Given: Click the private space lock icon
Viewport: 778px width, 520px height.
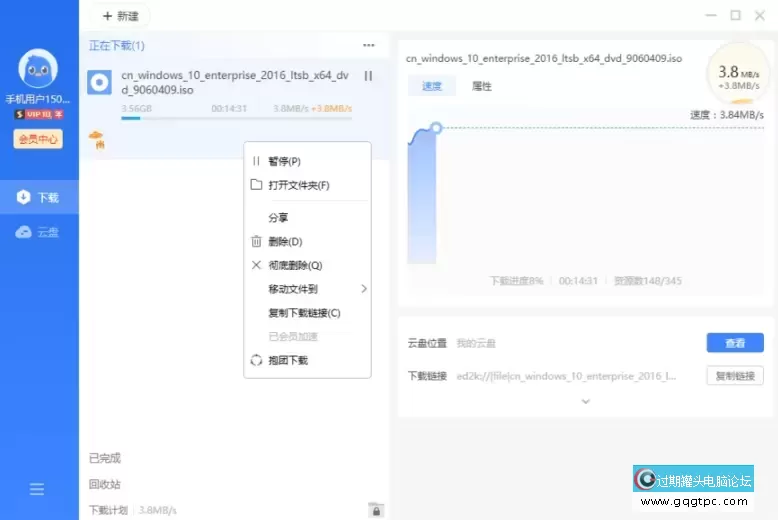Looking at the screenshot, I should click(x=375, y=510).
